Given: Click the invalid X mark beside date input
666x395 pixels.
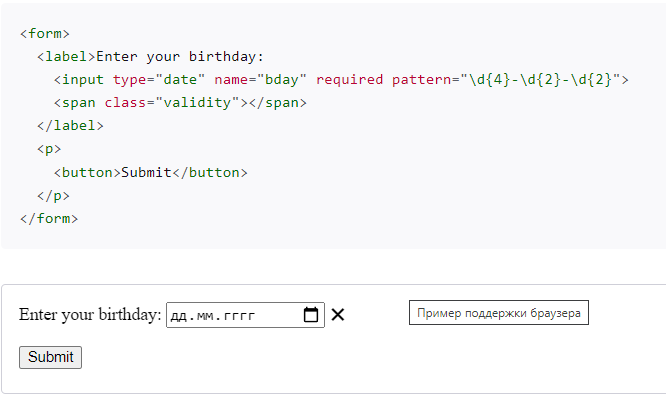Looking at the screenshot, I should click(338, 315).
